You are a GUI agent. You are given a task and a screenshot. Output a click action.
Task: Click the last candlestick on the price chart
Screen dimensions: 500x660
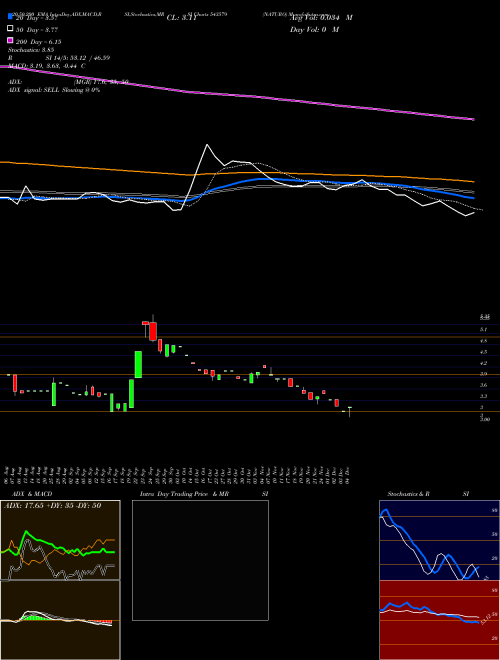(x=349, y=411)
